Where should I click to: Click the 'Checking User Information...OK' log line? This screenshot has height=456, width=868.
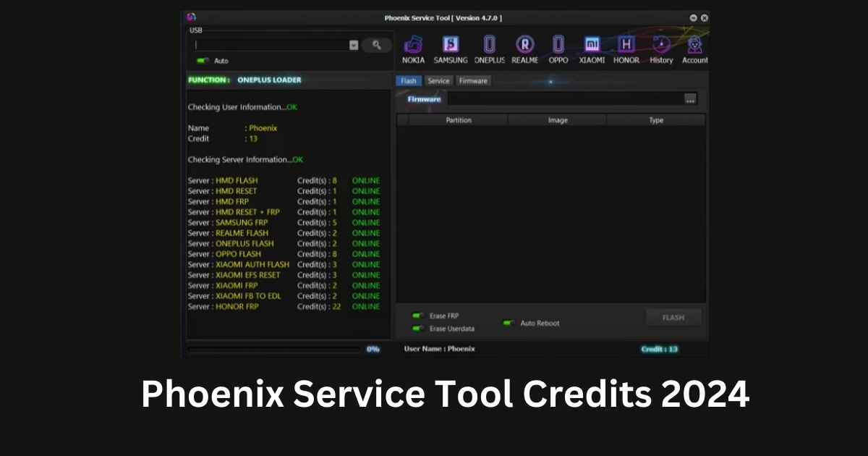click(242, 107)
